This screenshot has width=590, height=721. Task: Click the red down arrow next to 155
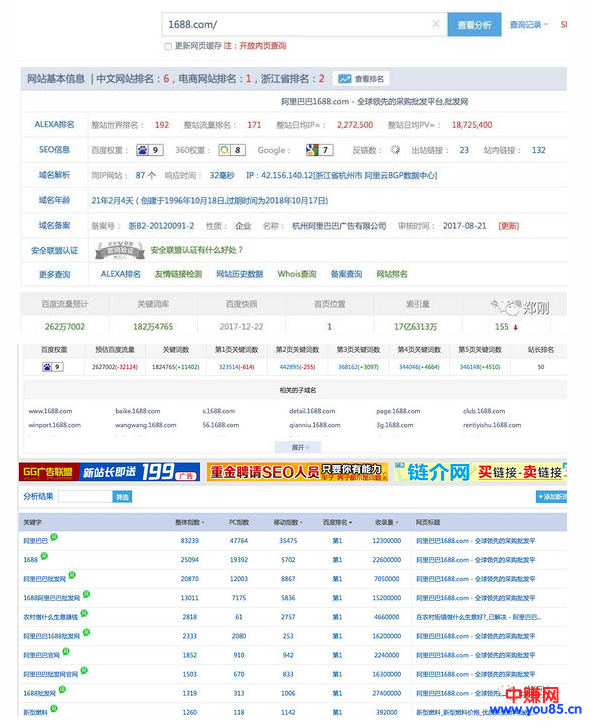(x=516, y=327)
